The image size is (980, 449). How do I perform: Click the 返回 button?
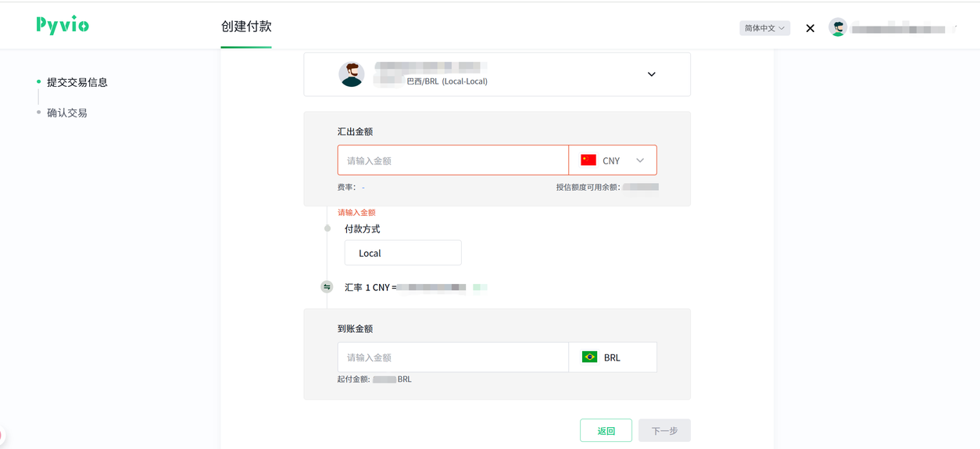[x=606, y=431]
